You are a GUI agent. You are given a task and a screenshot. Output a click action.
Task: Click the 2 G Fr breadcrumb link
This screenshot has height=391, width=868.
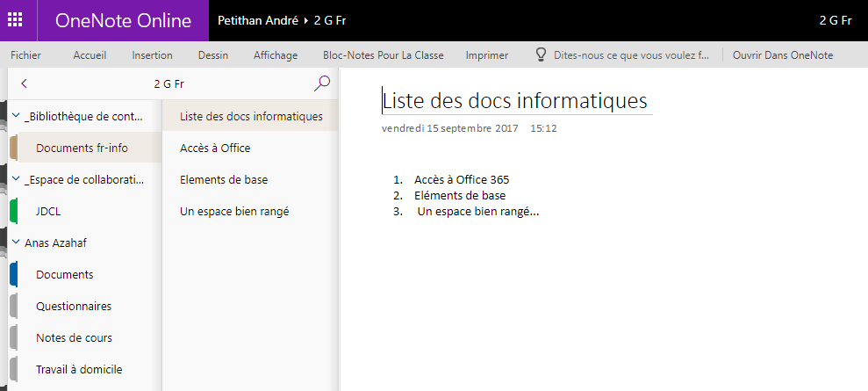pyautogui.click(x=330, y=21)
